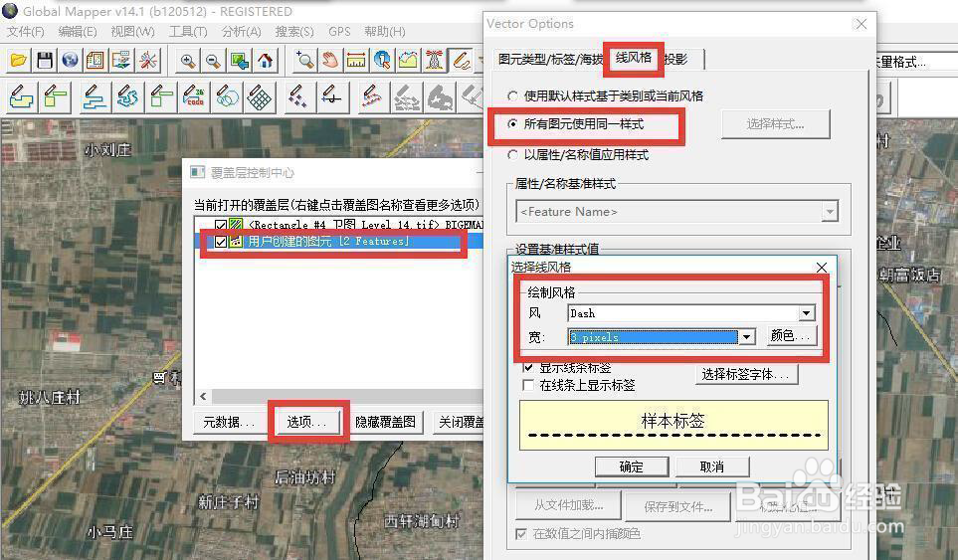The width and height of the screenshot is (958, 560).
Task: Open configuration tools wrench icon
Action: click(x=147, y=61)
